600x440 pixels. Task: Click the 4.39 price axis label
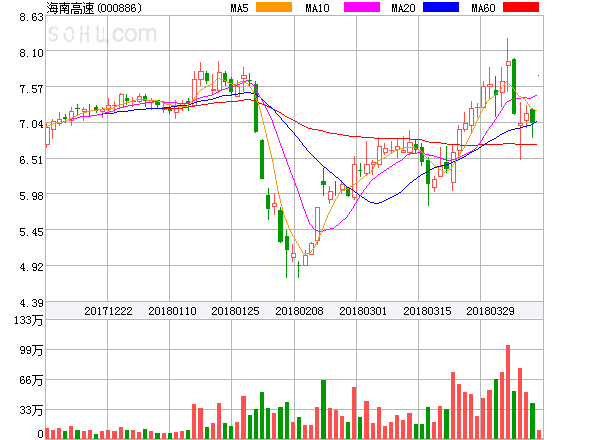[32, 303]
